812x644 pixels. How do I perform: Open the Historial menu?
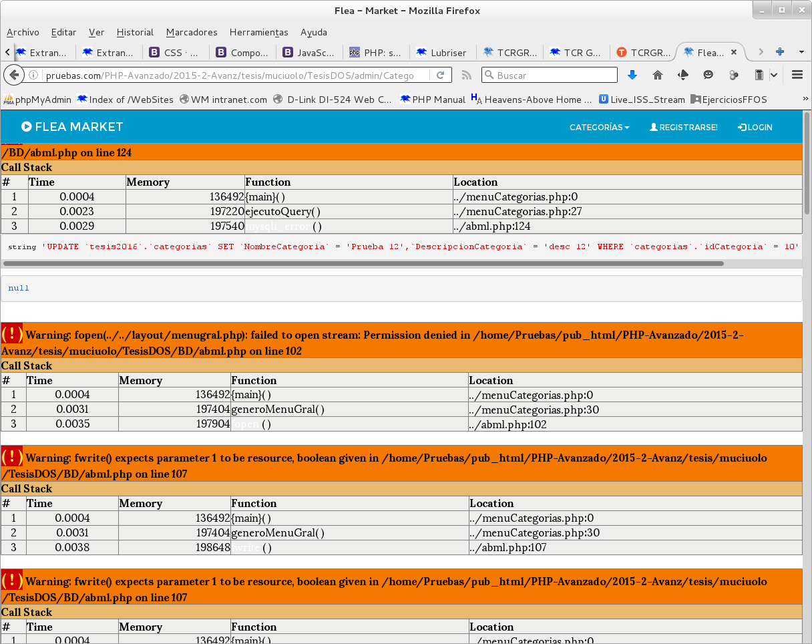pos(135,32)
